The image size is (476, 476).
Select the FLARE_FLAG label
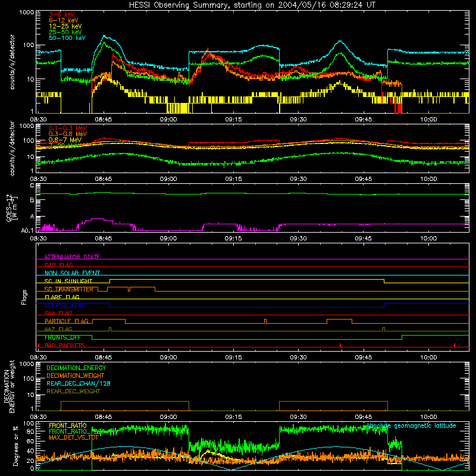click(62, 297)
